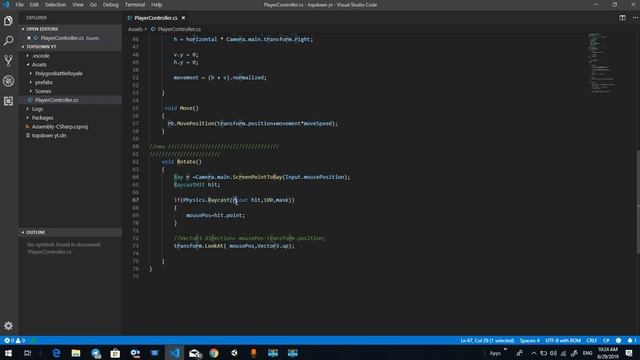Open Microsoft Store from the taskbar
Viewport: 640px width, 360px height.
tap(115, 353)
